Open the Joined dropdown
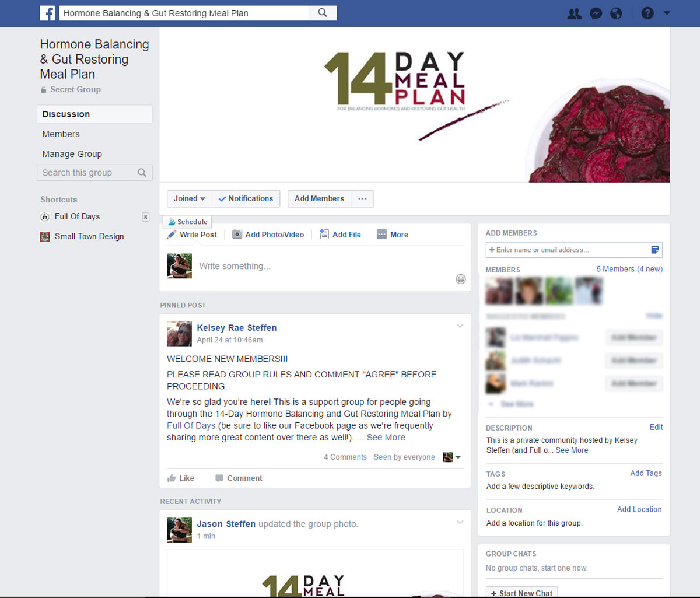This screenshot has height=598, width=700. (190, 198)
